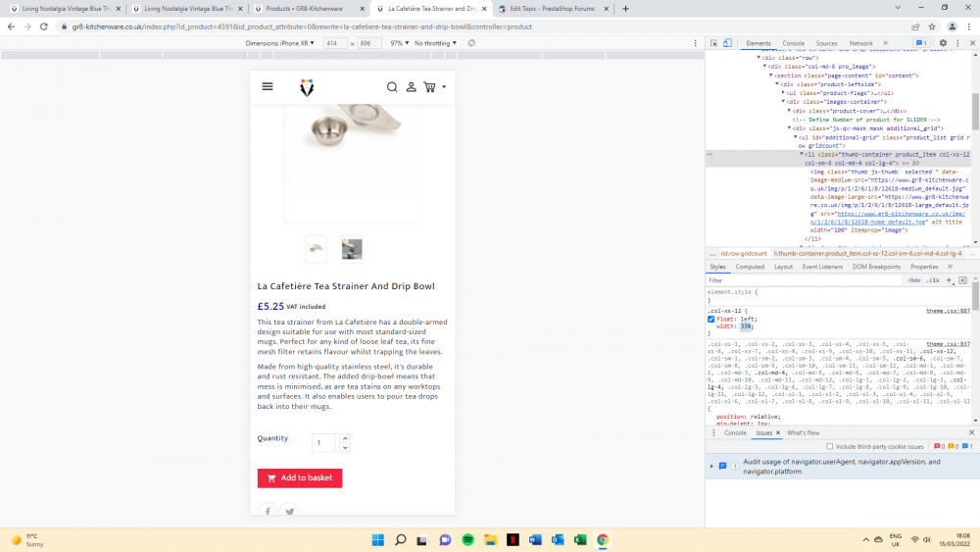Uncheck the float: left declaration checkbox

[x=710, y=319]
